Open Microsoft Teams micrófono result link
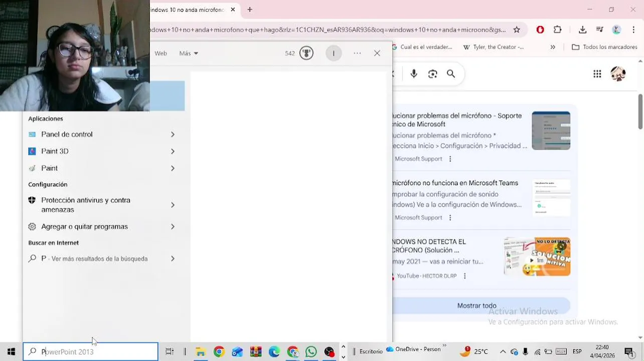This screenshot has width=644, height=361. 455,183
